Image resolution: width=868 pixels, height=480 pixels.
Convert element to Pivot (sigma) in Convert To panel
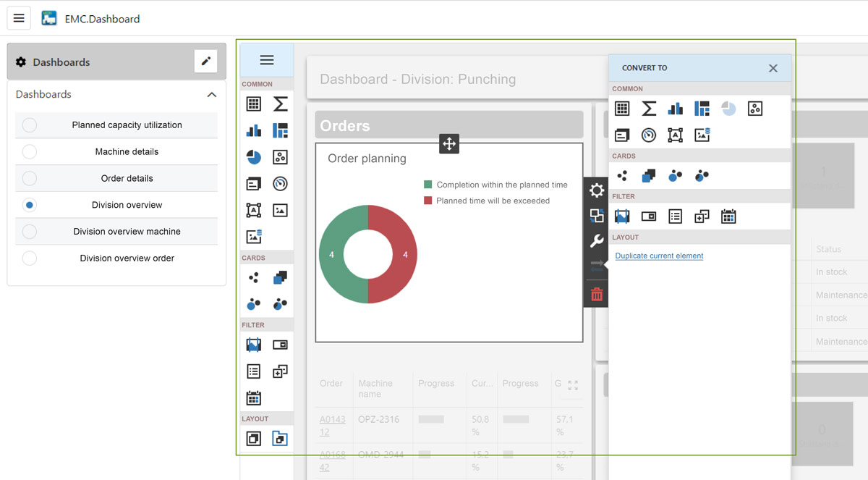(x=649, y=109)
